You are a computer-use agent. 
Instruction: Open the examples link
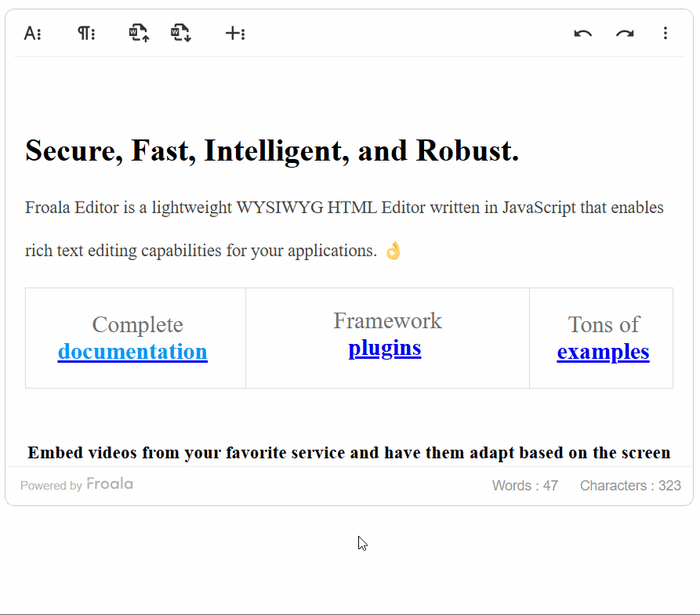coord(603,352)
